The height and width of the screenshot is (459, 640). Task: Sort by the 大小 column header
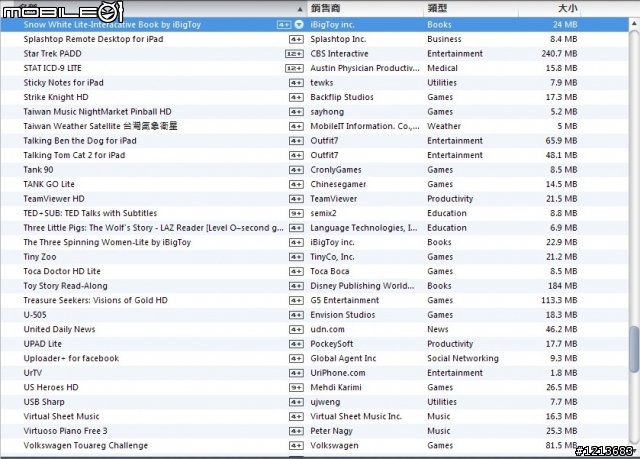567,8
